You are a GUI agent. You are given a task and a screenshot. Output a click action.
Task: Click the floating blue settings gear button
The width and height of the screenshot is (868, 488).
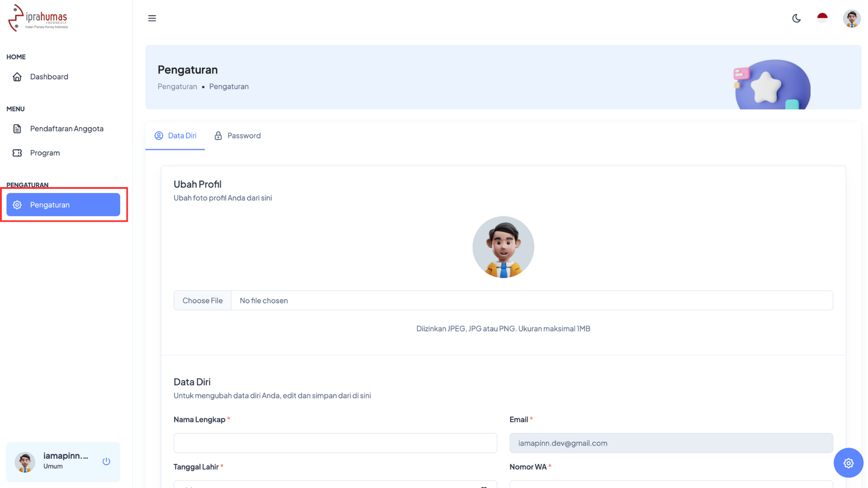[848, 463]
